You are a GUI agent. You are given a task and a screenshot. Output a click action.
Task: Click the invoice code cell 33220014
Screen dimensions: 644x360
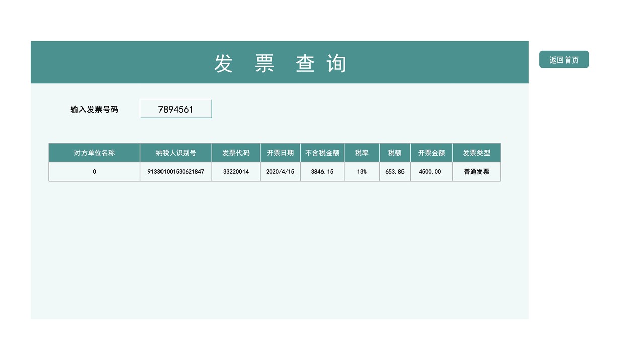235,171
